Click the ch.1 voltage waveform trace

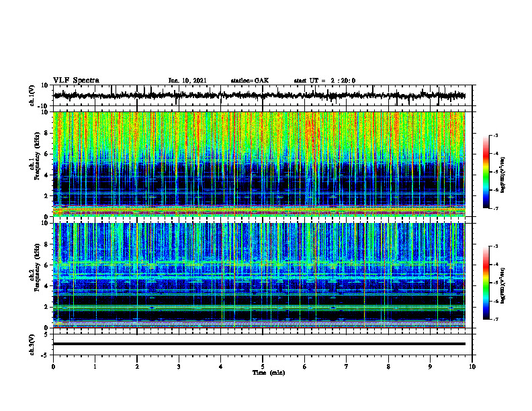[x=259, y=95]
